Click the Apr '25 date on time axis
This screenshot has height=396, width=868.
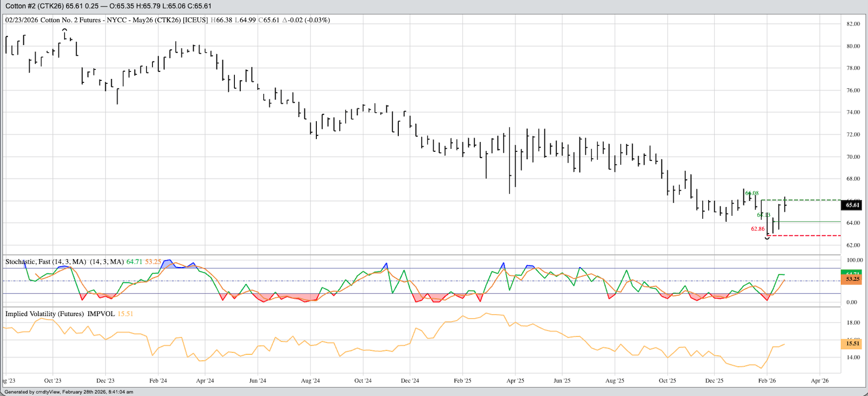pos(515,381)
